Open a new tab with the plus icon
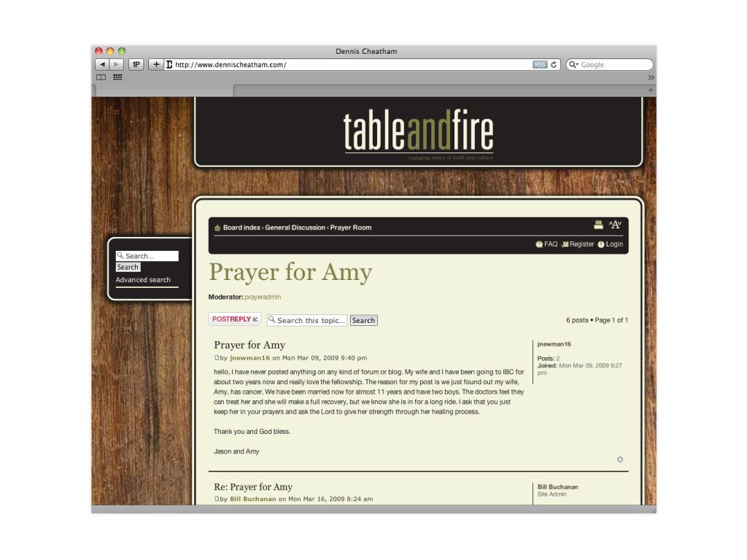The width and height of the screenshot is (747, 560). [651, 90]
